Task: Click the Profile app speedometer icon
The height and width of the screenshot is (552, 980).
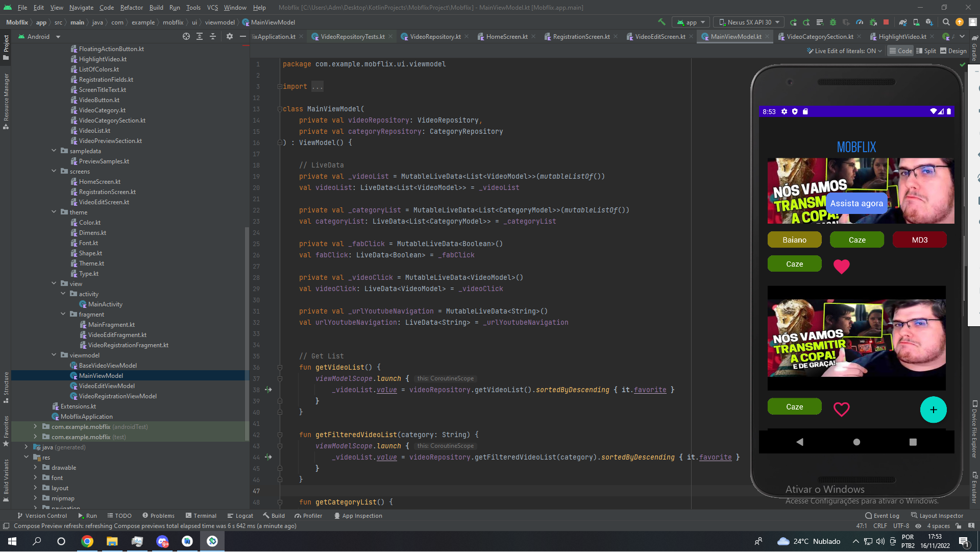Action: coord(860,22)
